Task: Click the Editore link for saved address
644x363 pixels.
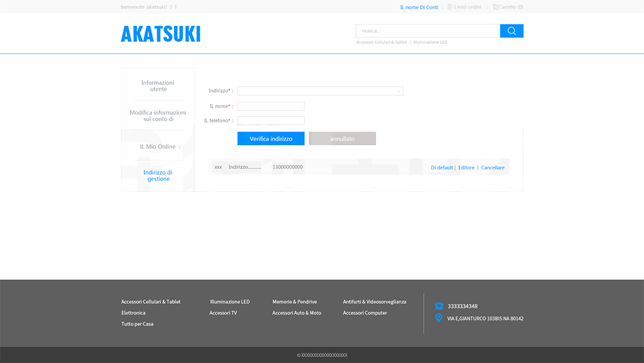Action: [x=466, y=168]
